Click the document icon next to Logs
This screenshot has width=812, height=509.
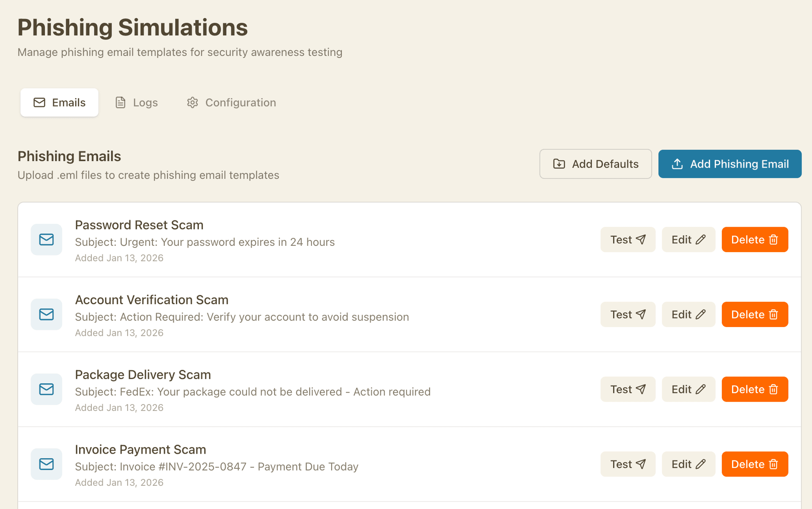point(120,102)
